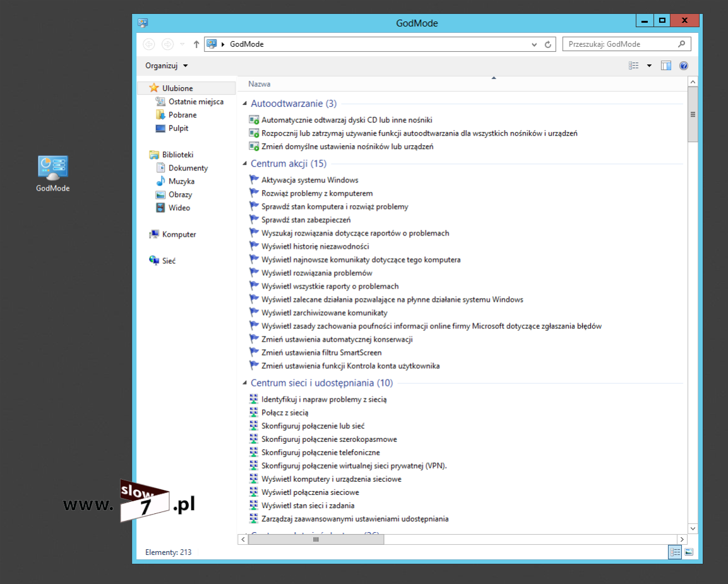The height and width of the screenshot is (584, 728).
Task: Click the refresh icon in address bar
Action: coord(548,44)
